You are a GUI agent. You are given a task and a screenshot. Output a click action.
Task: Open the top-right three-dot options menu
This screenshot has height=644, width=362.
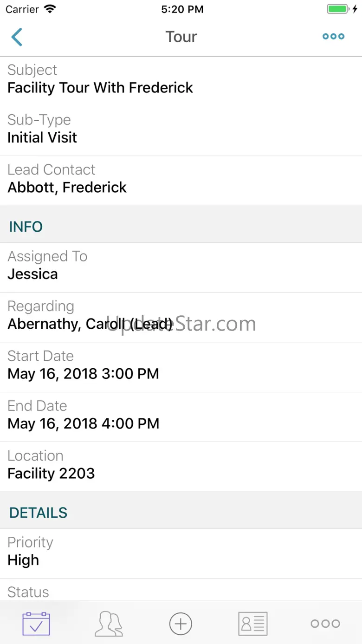[333, 37]
